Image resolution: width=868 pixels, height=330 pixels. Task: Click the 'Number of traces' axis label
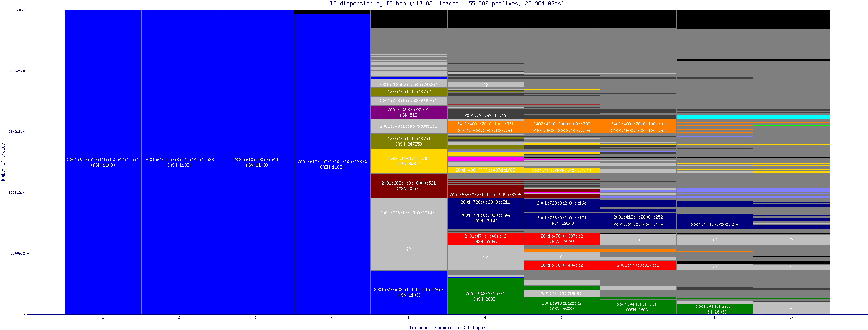3,163
